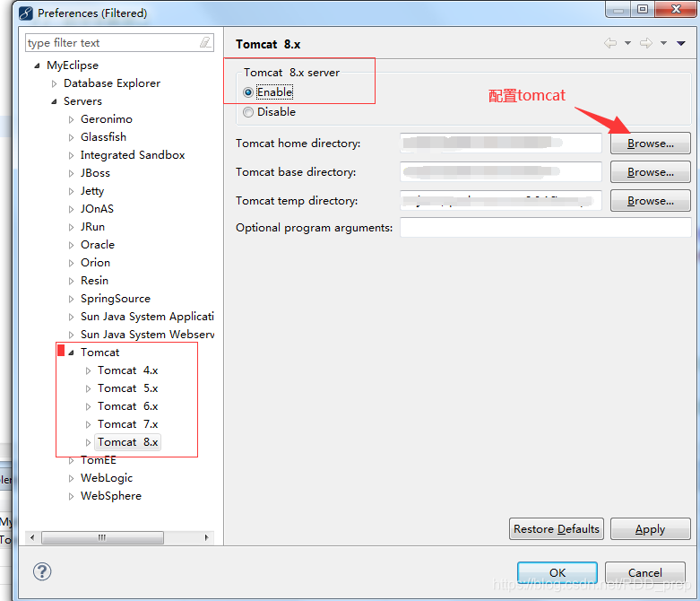This screenshot has width=700, height=601.
Task: Select Tomcat 5.x in the tree
Action: [x=127, y=388]
